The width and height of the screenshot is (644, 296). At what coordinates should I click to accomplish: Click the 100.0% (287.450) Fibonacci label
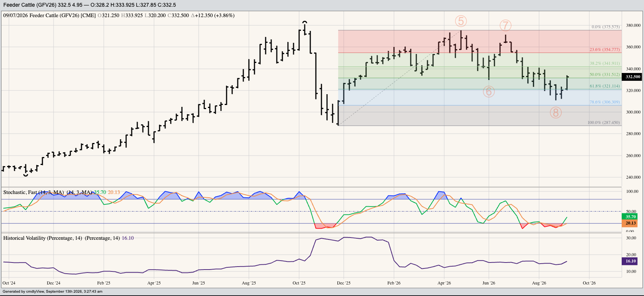click(x=603, y=122)
